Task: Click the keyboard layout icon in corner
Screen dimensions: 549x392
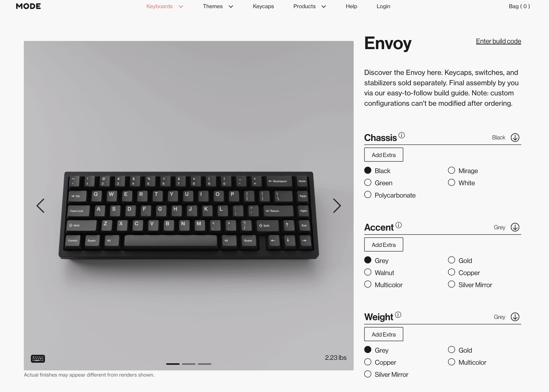Action: point(38,359)
